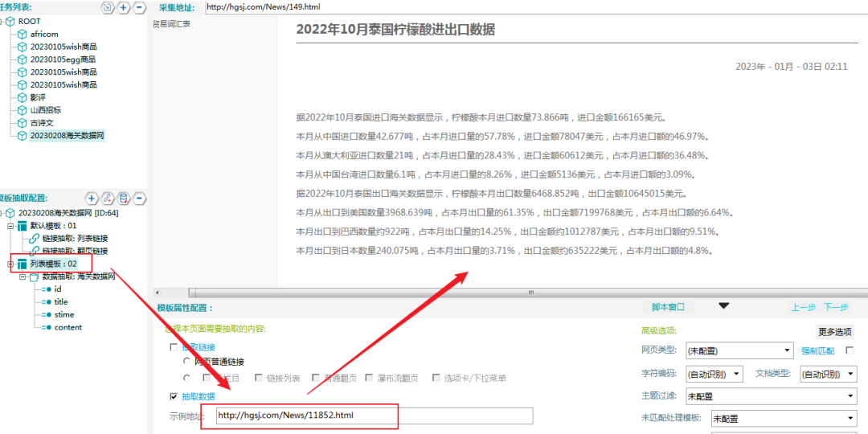Toggle the 强制匹配 checkbox

pos(850,350)
